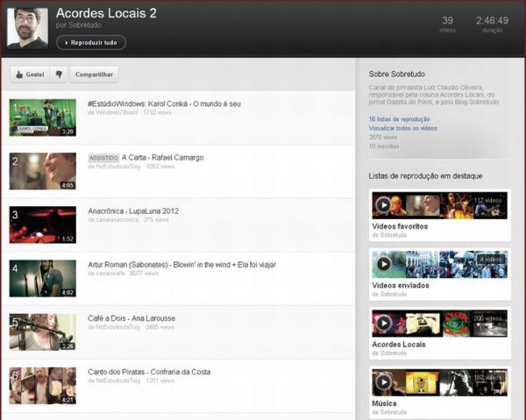
Task: Click the '200 vídeos' count on Acordes Locais
Action: 488,318
